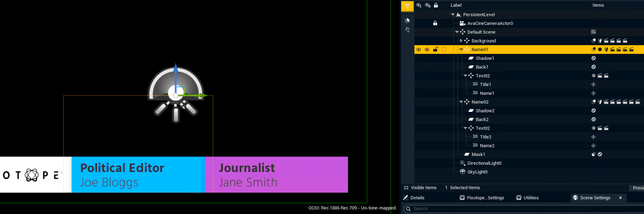This screenshot has height=214, width=644.
Task: Select the Mask1 row in outliner
Action: [529, 154]
